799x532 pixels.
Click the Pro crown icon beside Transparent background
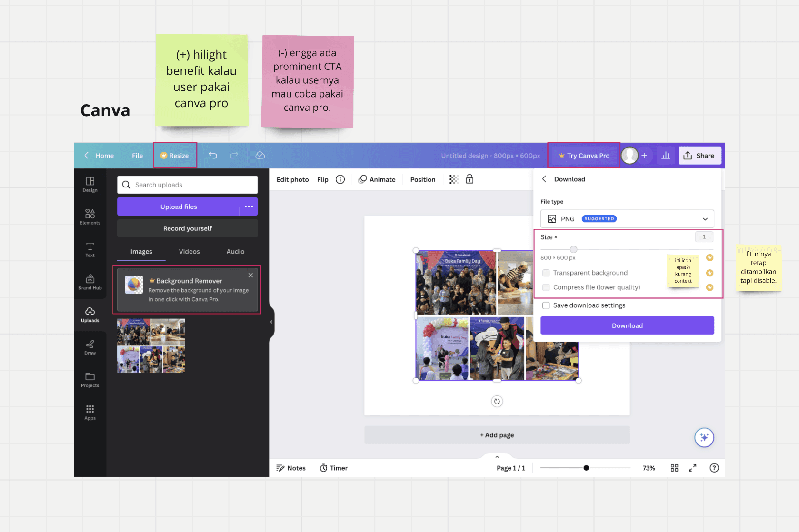pos(709,273)
